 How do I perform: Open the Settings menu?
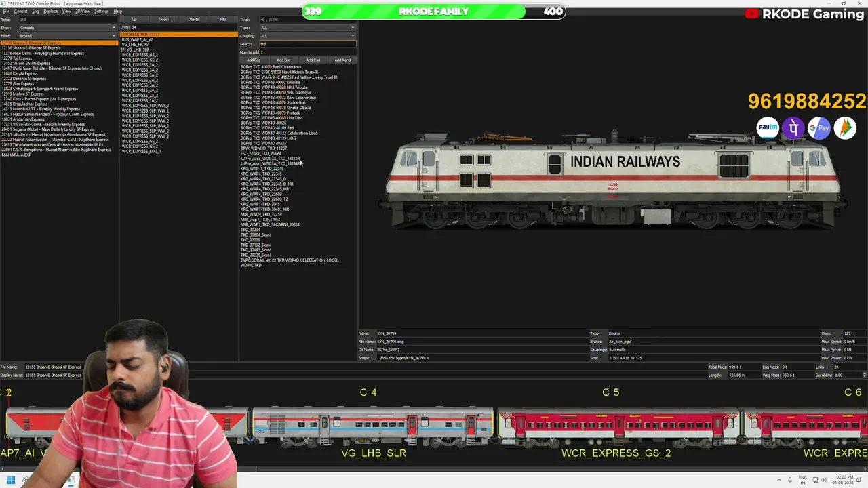point(101,12)
